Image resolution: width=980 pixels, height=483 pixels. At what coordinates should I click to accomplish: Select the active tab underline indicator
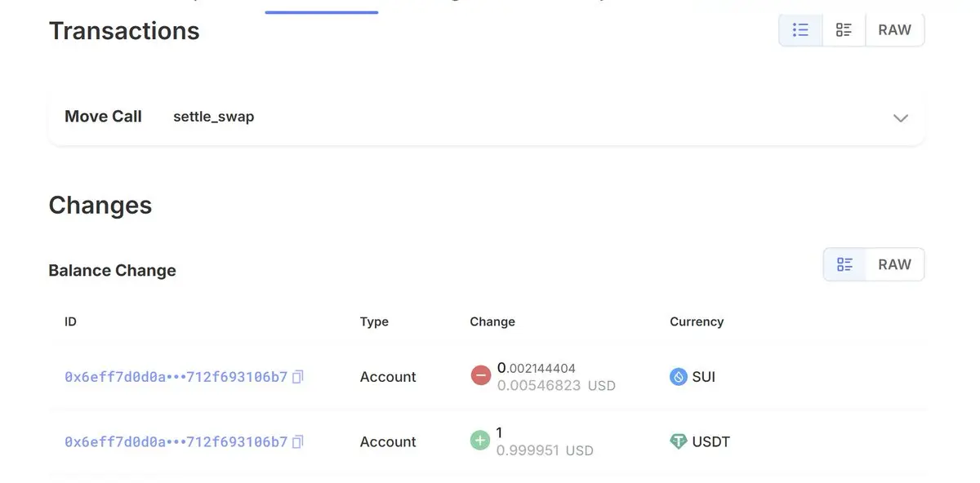coord(322,11)
